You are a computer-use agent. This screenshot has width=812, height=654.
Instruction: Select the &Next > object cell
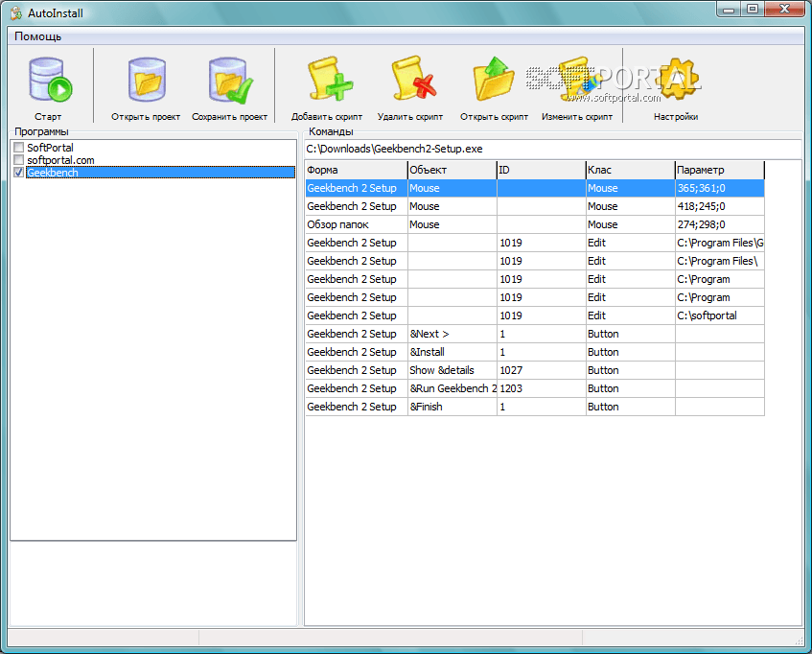452,334
